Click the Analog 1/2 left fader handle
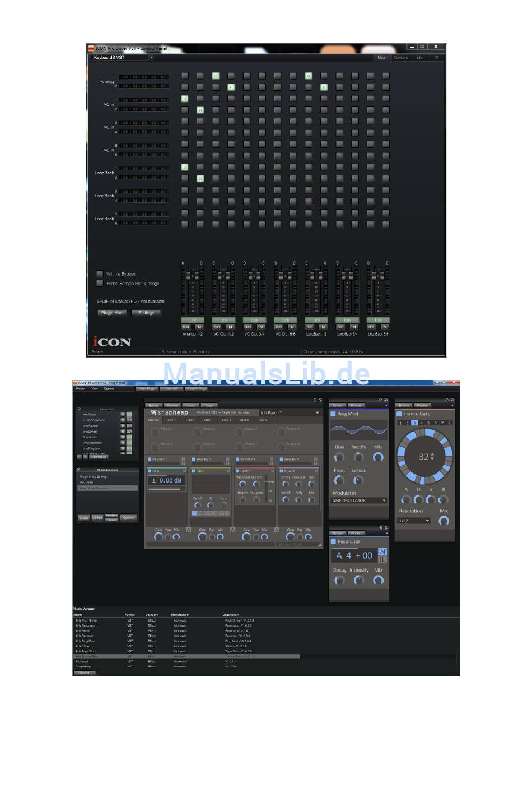532x807 pixels. [189, 276]
